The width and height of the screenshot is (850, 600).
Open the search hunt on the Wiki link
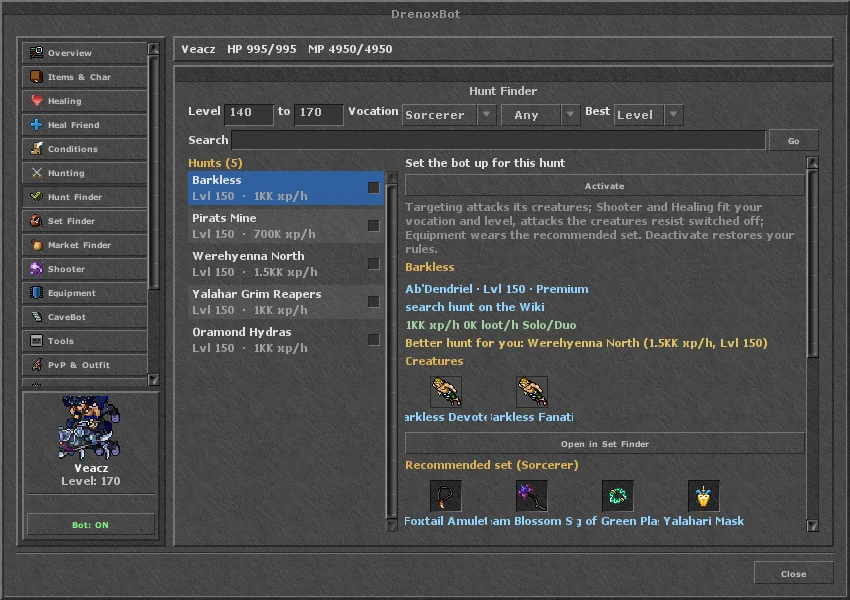[474, 307]
